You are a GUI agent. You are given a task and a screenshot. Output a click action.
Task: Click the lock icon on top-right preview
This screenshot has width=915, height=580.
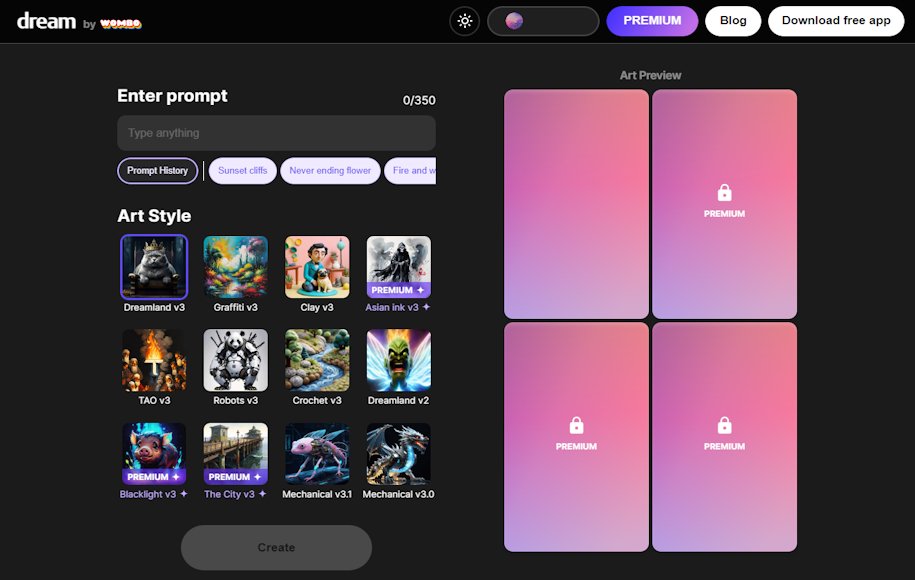(x=725, y=193)
